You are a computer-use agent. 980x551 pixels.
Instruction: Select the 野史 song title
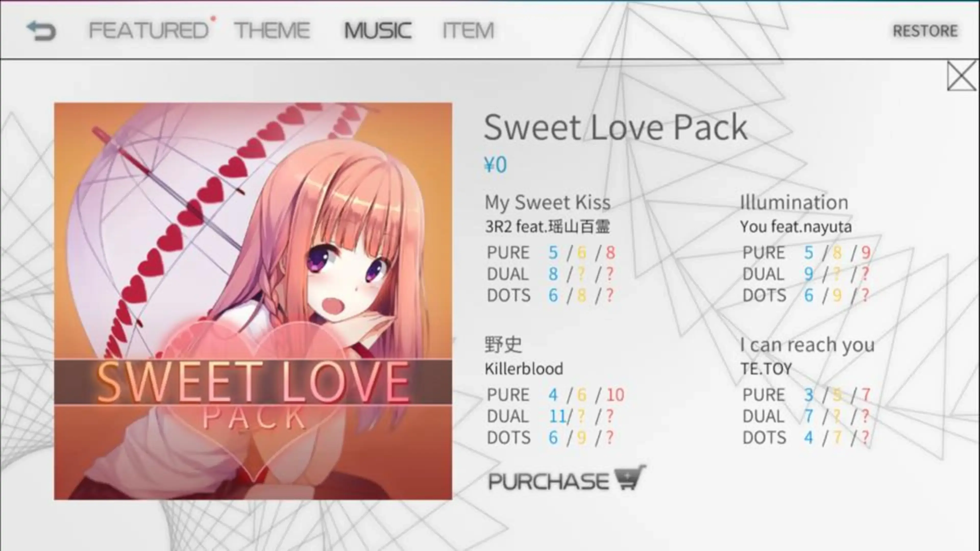coord(503,345)
